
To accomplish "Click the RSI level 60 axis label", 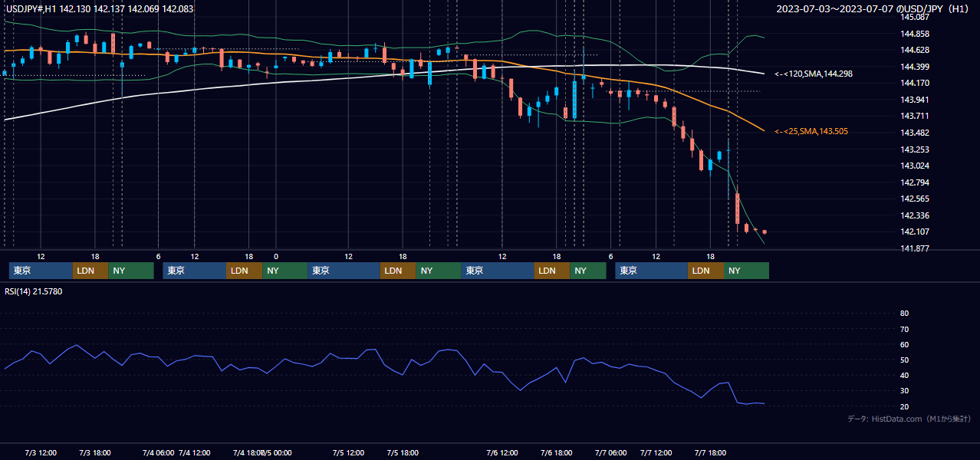I will (x=904, y=344).
